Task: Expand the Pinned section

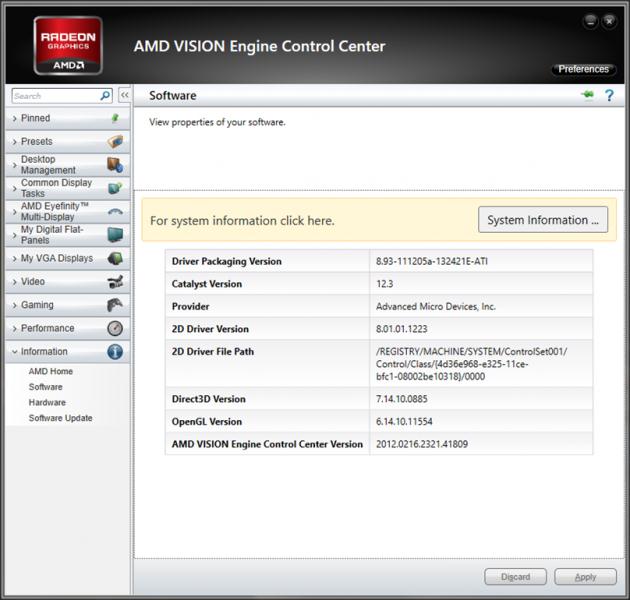Action: point(68,118)
